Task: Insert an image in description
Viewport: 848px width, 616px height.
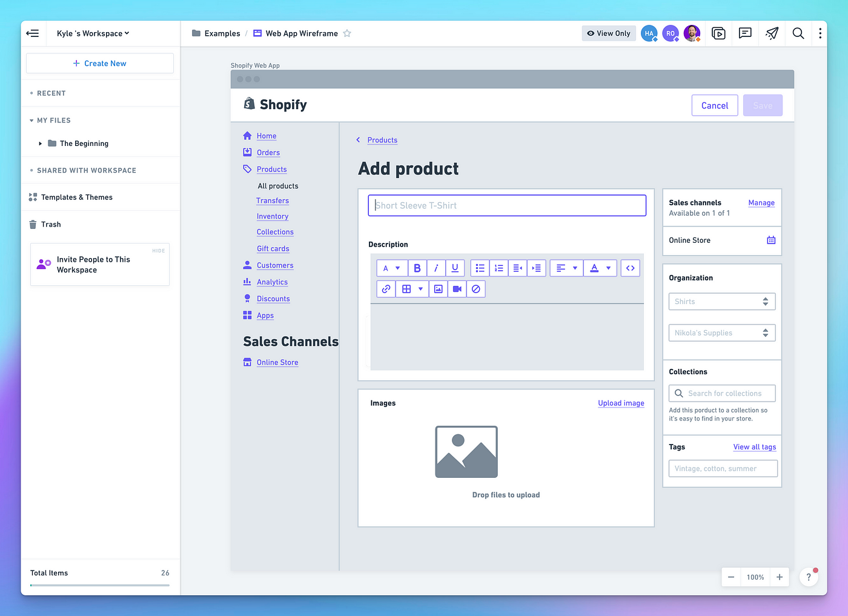Action: [x=438, y=289]
